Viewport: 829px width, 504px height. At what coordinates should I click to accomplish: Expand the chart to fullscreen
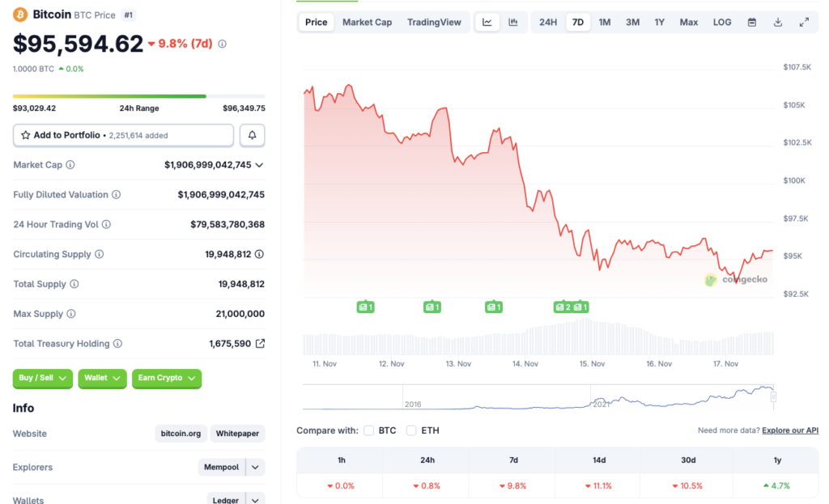[805, 23]
